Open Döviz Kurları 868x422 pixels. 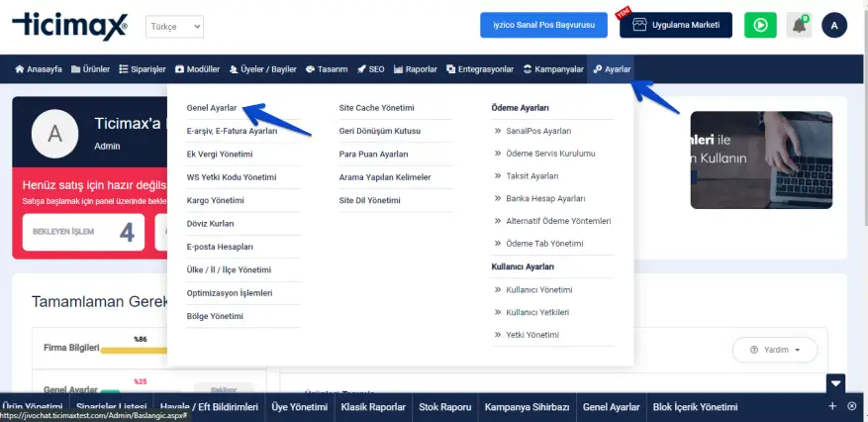(211, 224)
